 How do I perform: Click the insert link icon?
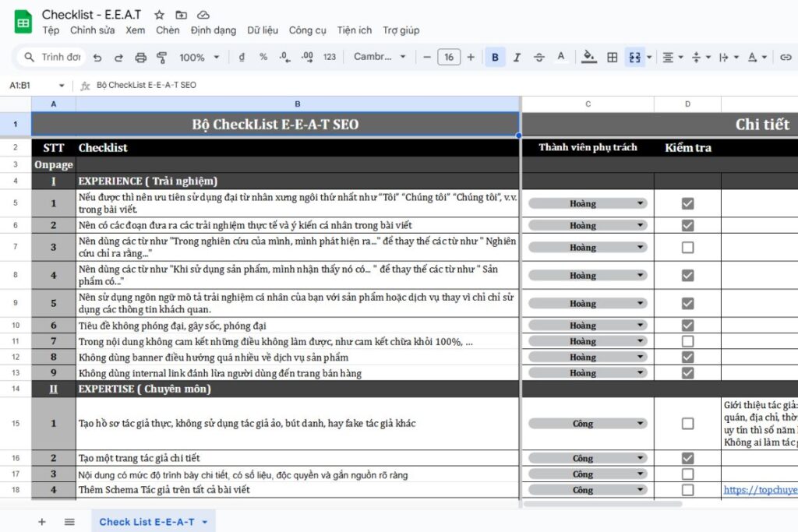point(786,57)
